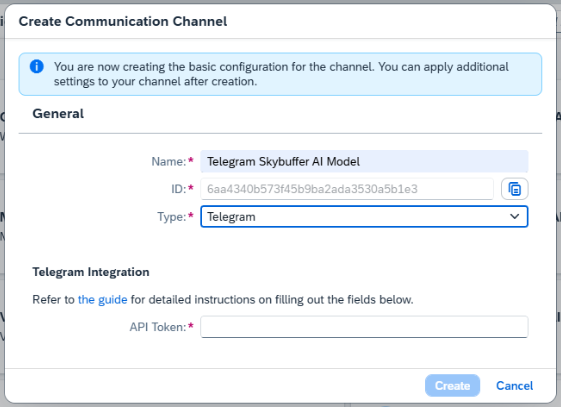The height and width of the screenshot is (407, 561).
Task: Click the Name field label
Action: point(169,162)
